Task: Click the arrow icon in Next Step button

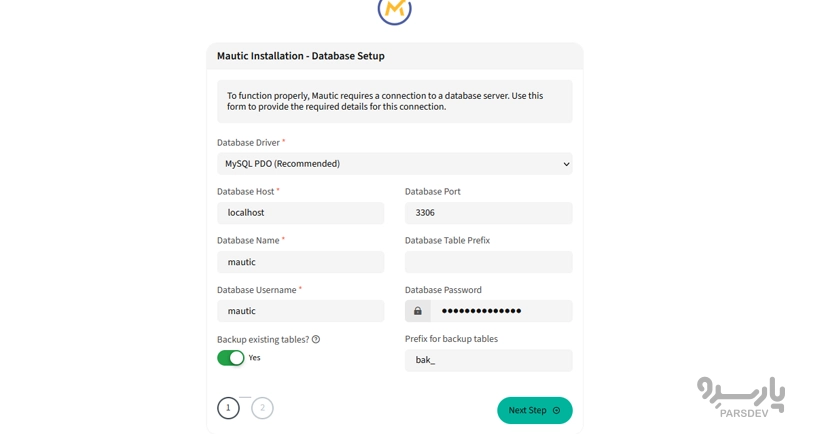Action: 557,411
